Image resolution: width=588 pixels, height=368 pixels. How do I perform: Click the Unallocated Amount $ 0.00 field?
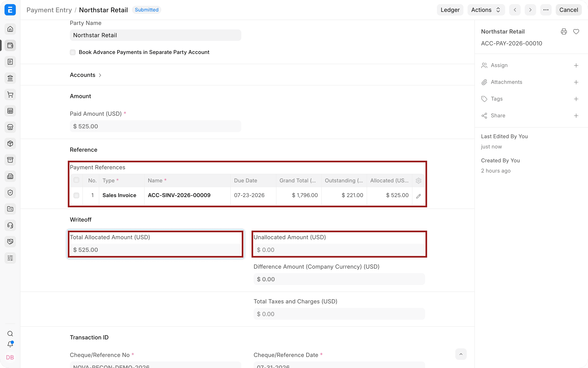(339, 250)
